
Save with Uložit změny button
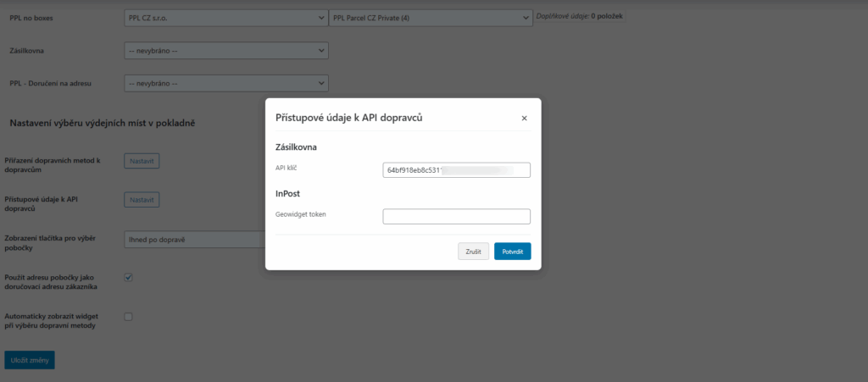click(30, 361)
